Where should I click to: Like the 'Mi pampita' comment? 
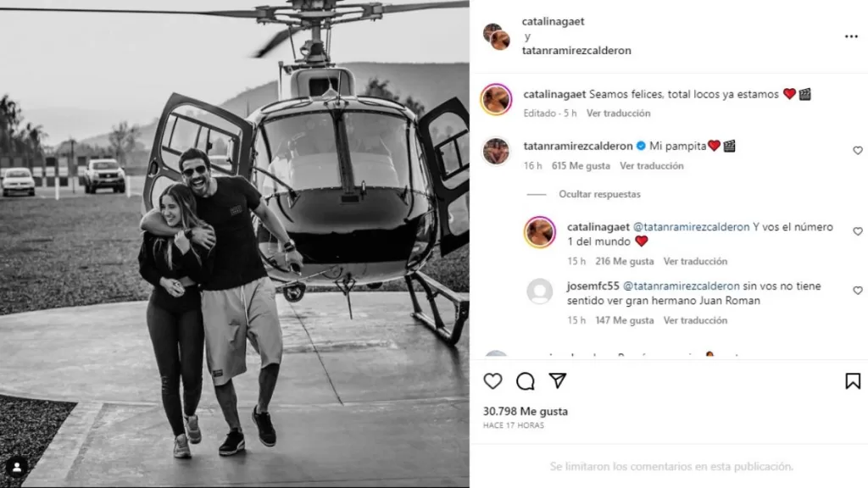(x=858, y=151)
